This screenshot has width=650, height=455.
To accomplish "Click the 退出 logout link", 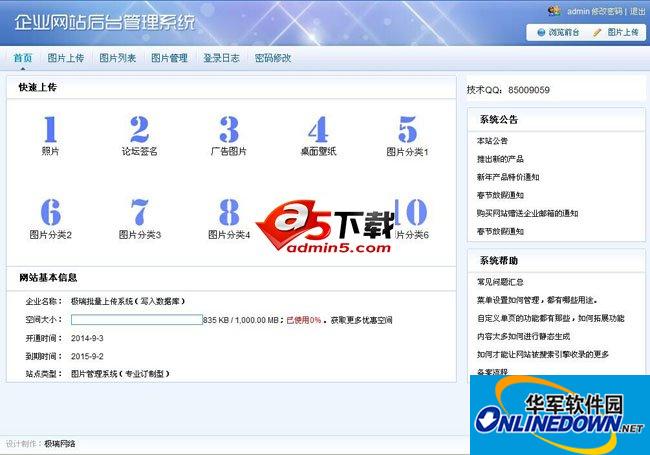I will point(638,11).
